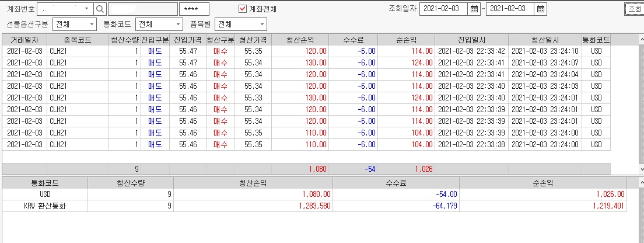Click the account name blank field

tap(142, 9)
